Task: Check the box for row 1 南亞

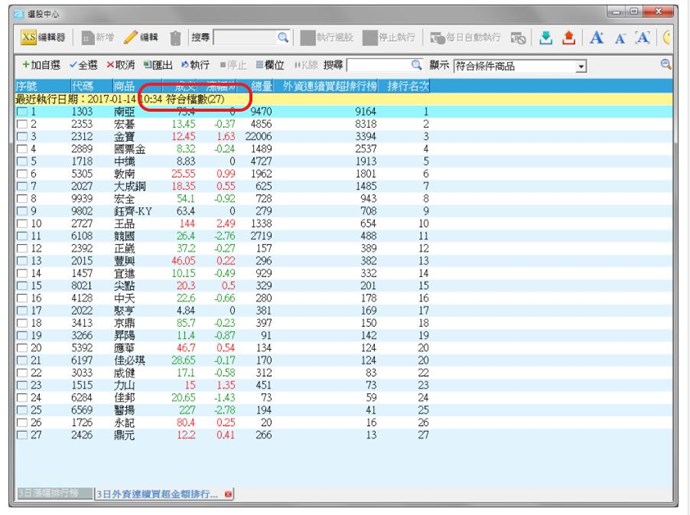Action: point(22,112)
